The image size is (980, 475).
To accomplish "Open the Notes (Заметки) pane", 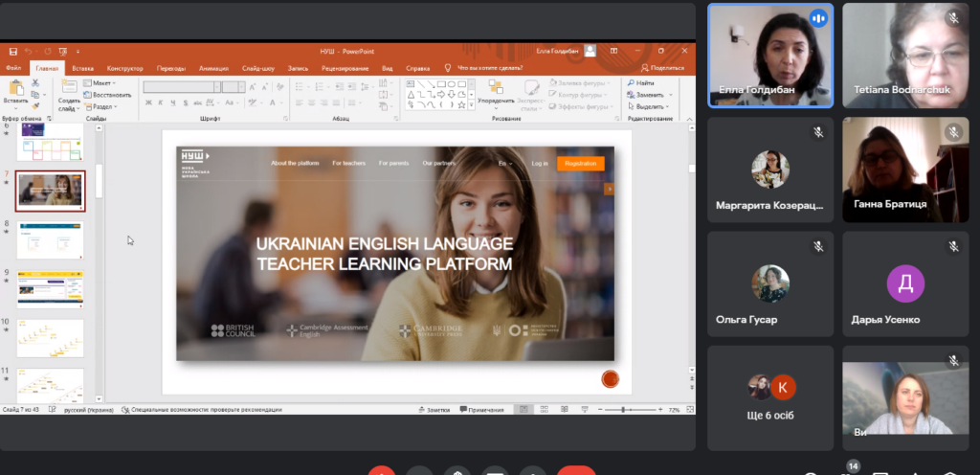I will click(435, 410).
